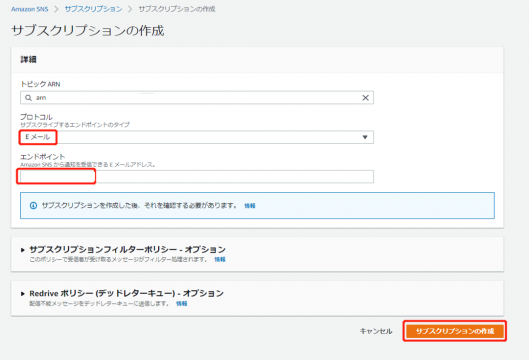Screen dimensions: 529x360
Task: Click the キャンセル button
Action: pyautogui.click(x=376, y=331)
